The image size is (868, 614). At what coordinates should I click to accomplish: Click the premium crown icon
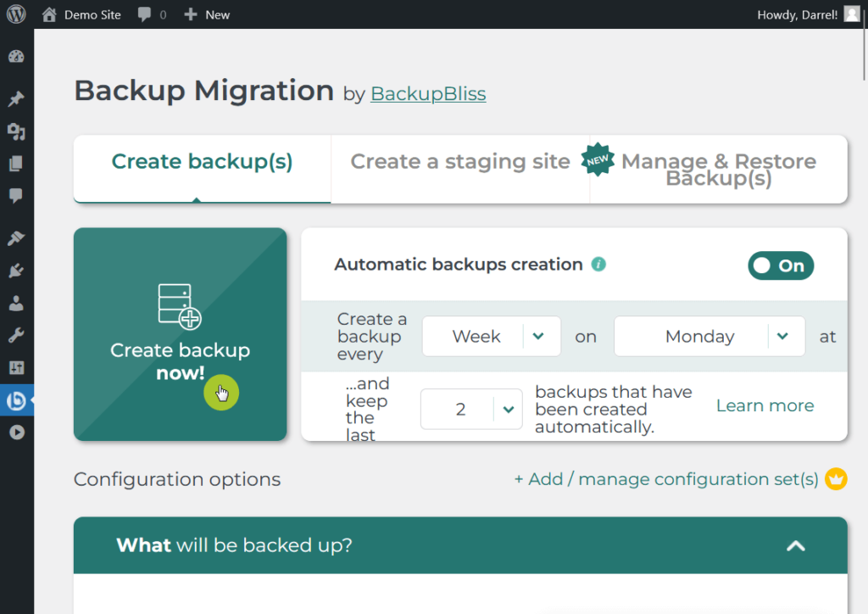(x=836, y=479)
